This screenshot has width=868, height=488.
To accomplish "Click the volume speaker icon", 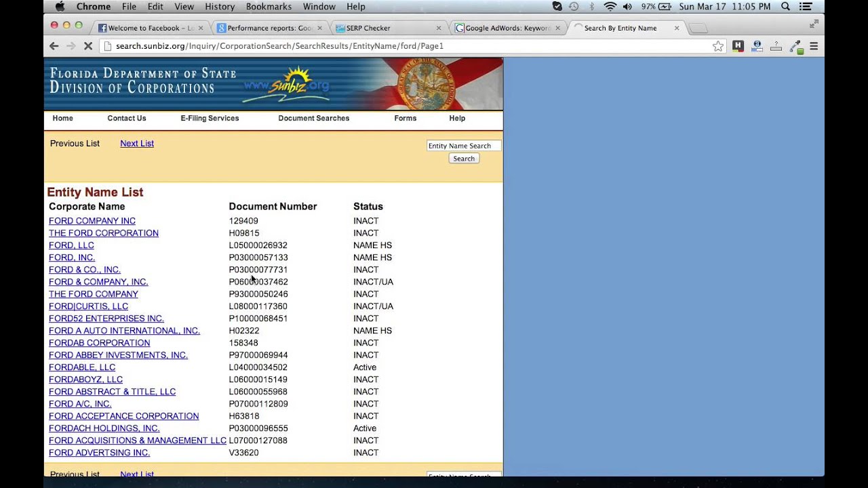I will point(627,7).
